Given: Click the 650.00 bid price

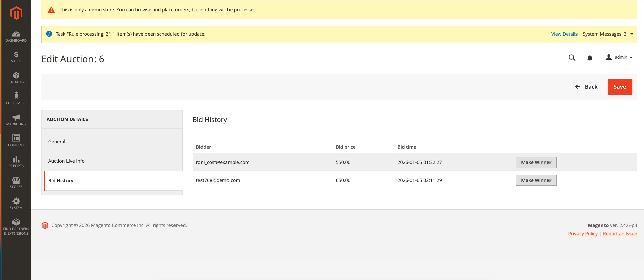Looking at the screenshot, I should point(343,180).
